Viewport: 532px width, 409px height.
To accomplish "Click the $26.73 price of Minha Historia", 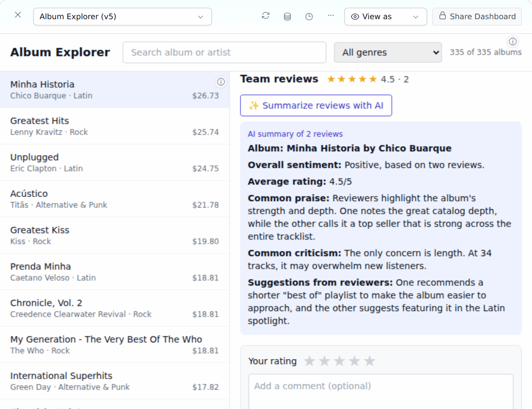I will [x=205, y=96].
